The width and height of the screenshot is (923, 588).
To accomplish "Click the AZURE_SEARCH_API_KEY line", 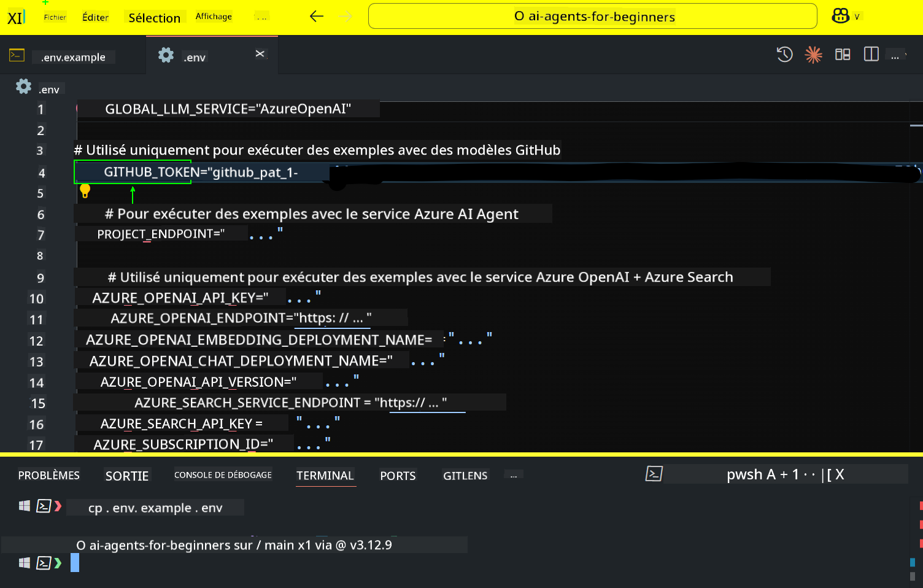I will click(x=220, y=424).
